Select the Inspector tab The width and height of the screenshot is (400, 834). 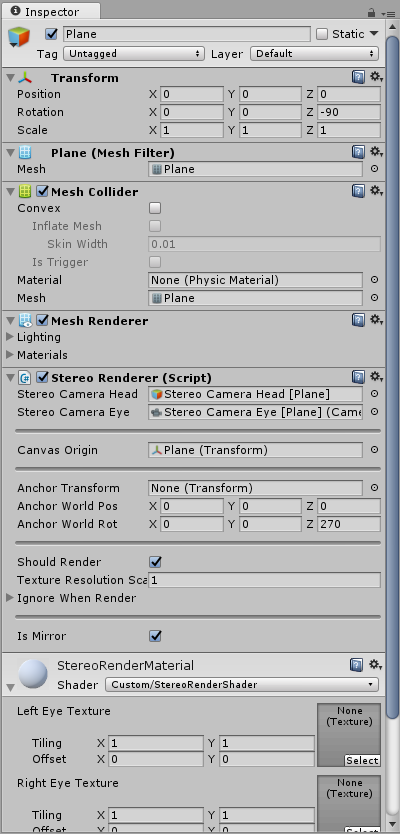coord(51,11)
